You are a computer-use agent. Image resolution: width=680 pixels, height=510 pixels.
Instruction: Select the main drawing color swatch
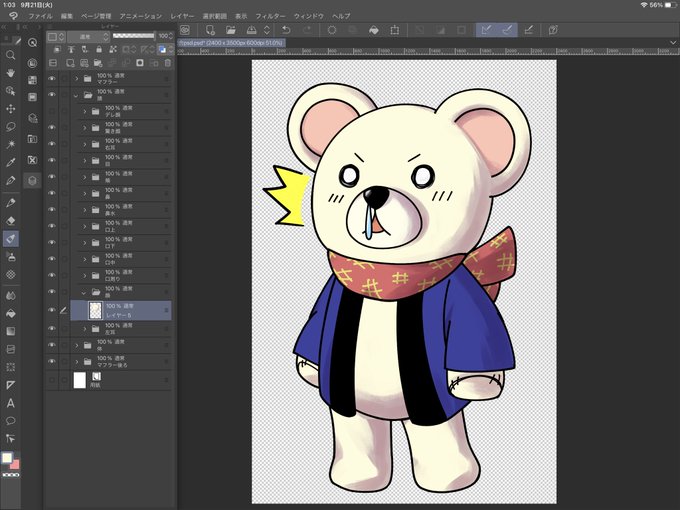tap(7, 458)
